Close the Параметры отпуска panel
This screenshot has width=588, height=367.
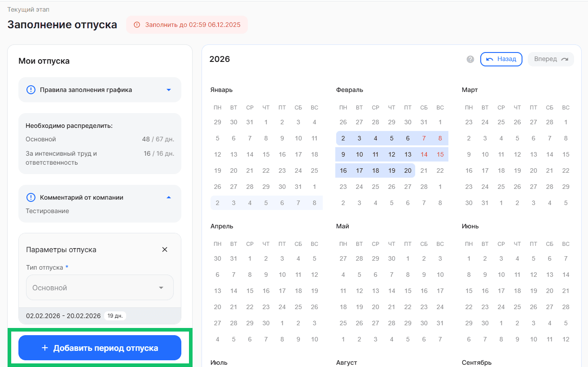[165, 249]
